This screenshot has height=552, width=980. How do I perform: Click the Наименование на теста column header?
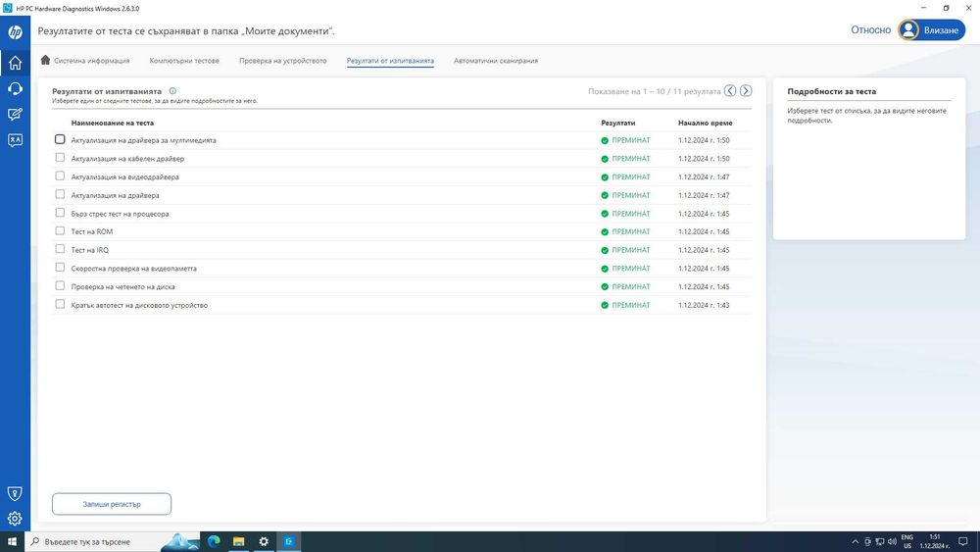[113, 124]
